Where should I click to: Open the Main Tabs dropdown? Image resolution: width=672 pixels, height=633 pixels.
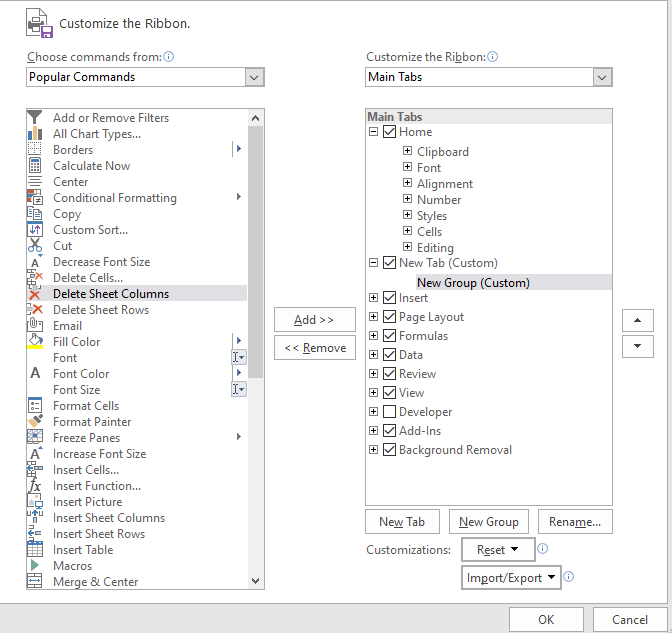pyautogui.click(x=602, y=77)
